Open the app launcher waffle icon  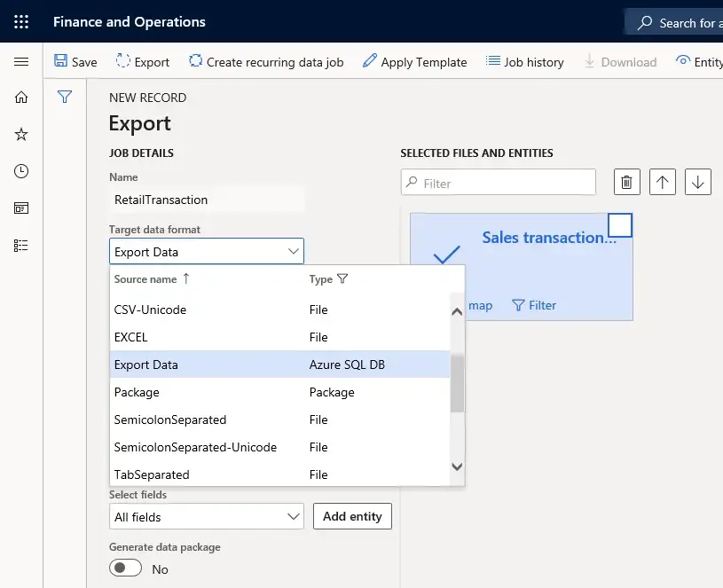21,21
